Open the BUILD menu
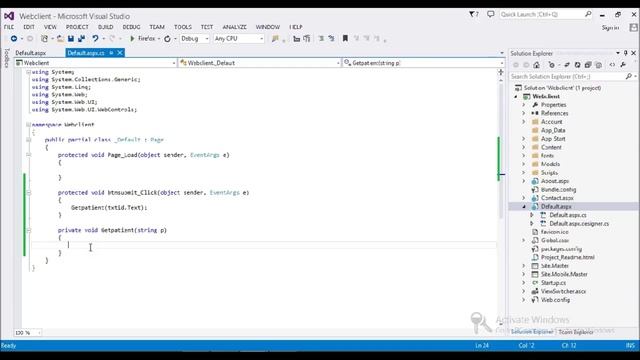 105,27
